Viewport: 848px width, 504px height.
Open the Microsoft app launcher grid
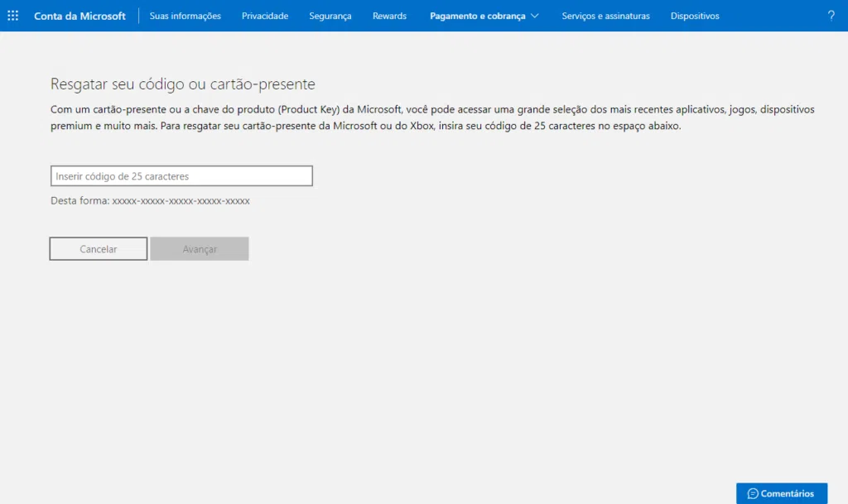click(12, 16)
